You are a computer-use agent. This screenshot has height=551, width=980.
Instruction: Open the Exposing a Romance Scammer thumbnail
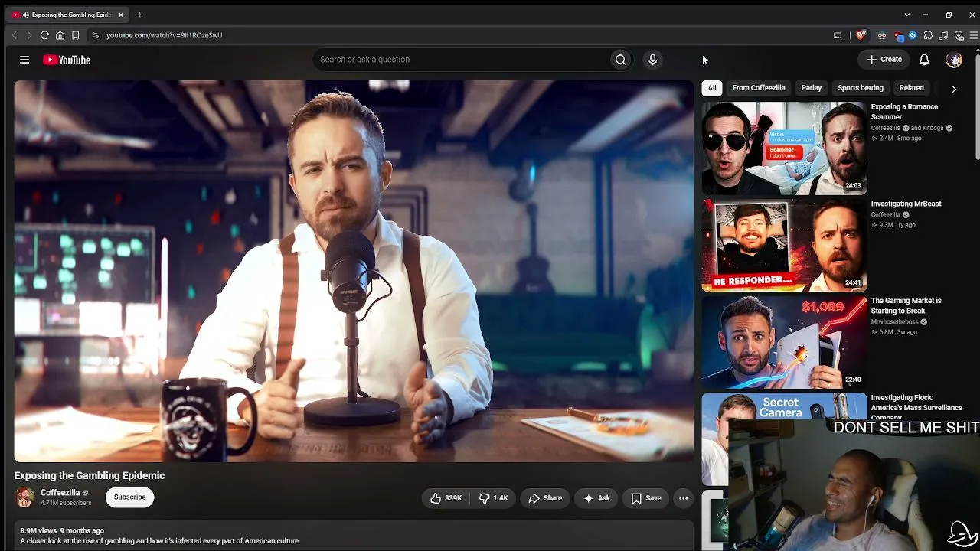click(784, 148)
